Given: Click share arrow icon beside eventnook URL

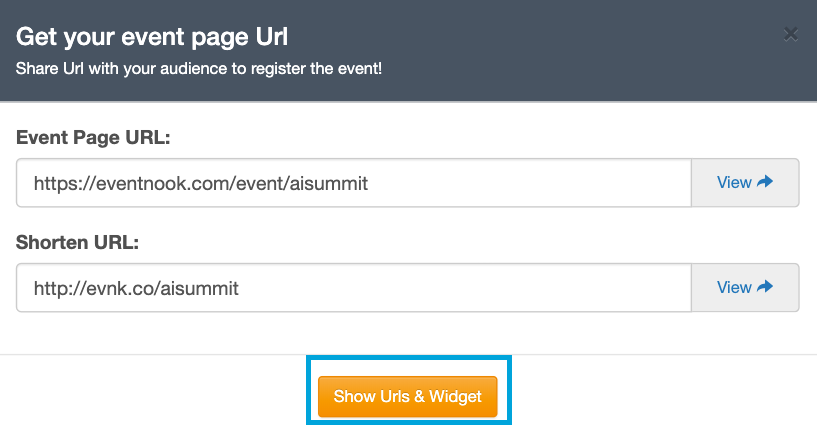Looking at the screenshot, I should pos(765,182).
